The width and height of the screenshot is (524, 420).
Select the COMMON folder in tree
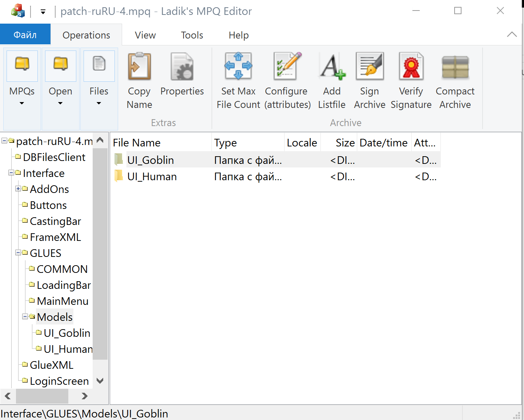62,269
